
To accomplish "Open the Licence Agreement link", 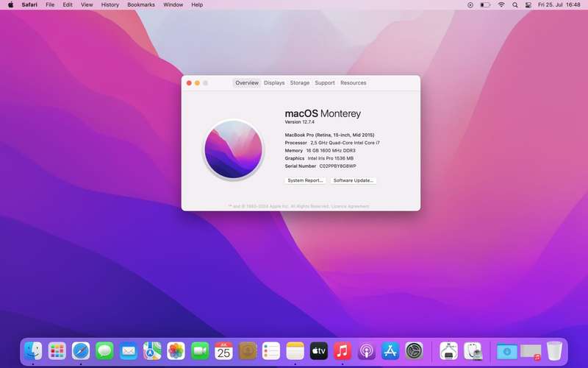I will pos(351,206).
